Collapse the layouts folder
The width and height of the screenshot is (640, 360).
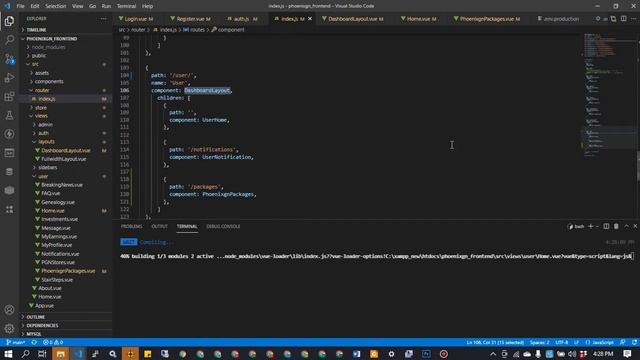[46, 142]
